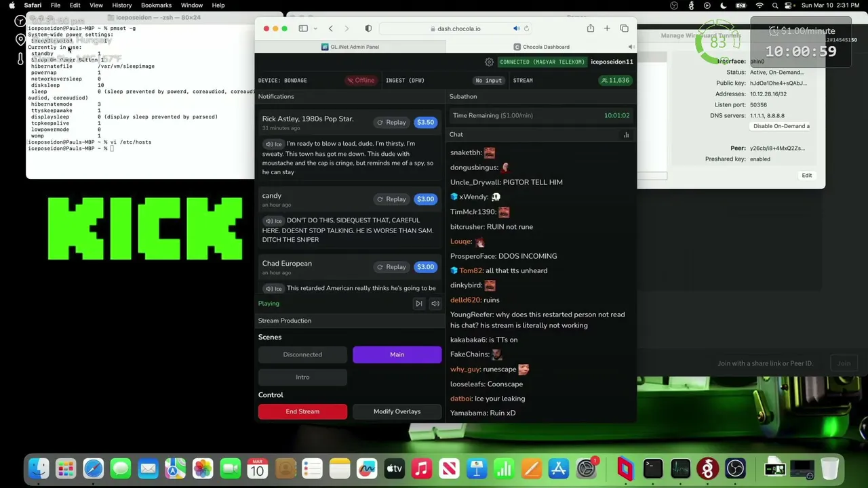Switch to the GL.iNet Admin Panel tab
This screenshot has height=488, width=868.
pyautogui.click(x=350, y=47)
